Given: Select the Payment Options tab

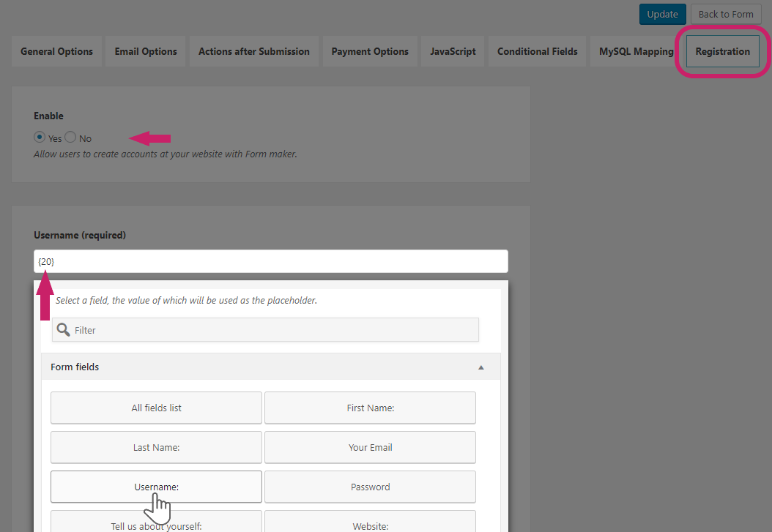Looking at the screenshot, I should 370,51.
